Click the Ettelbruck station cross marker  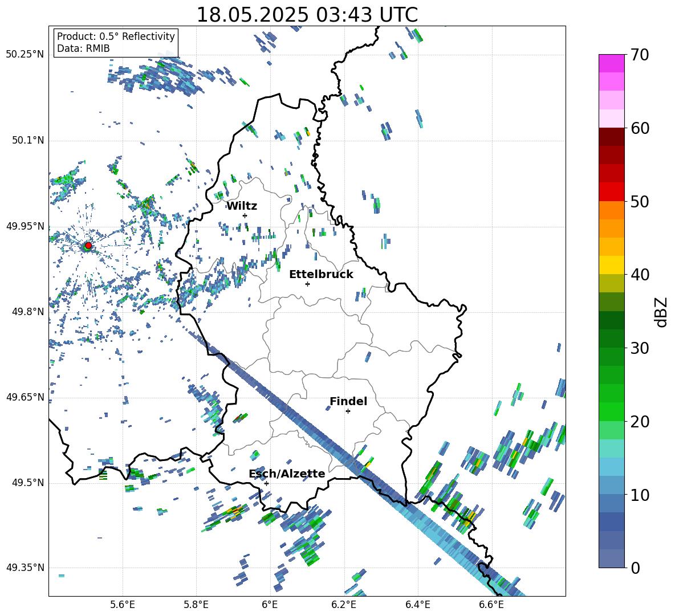[x=307, y=284]
